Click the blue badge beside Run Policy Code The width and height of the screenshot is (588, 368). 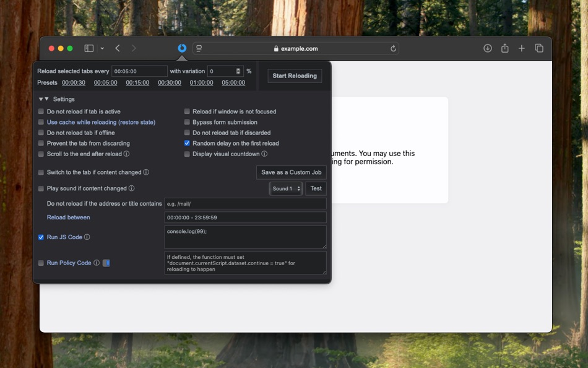pos(106,263)
